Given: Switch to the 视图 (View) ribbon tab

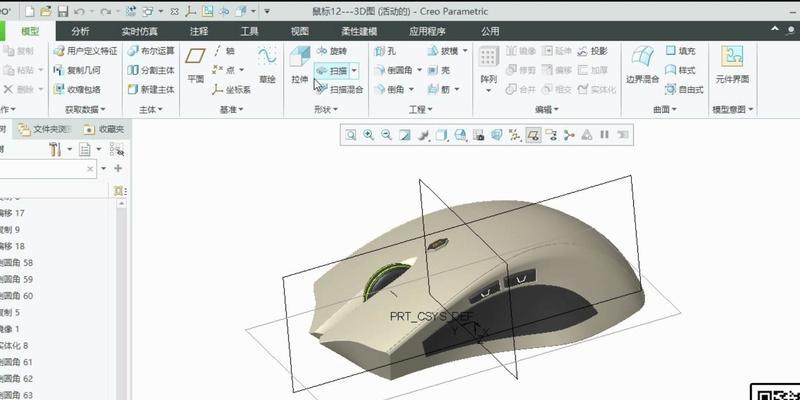Looking at the screenshot, I should pyautogui.click(x=299, y=32).
